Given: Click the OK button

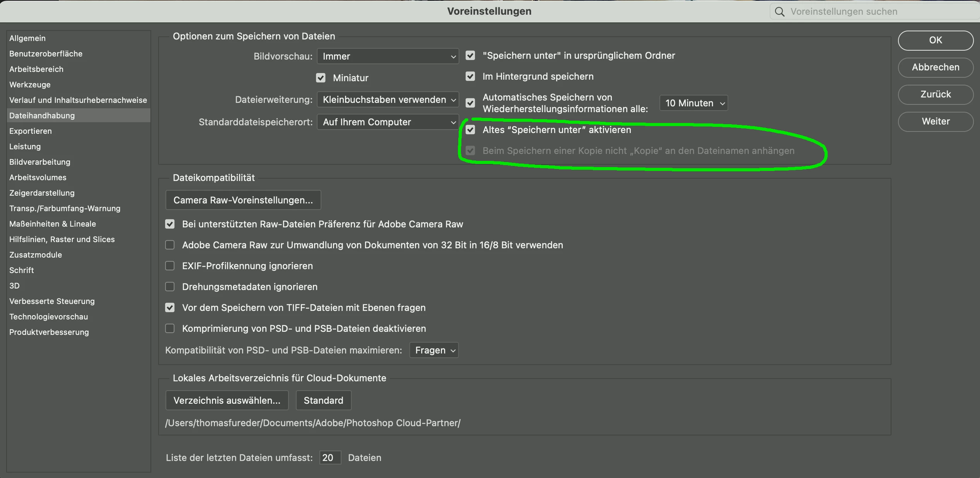Looking at the screenshot, I should [x=935, y=40].
